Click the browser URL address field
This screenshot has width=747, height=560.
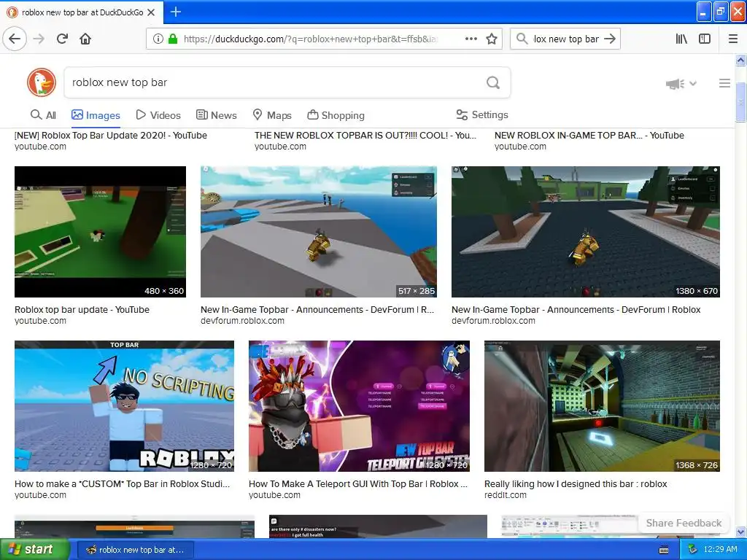(311, 39)
